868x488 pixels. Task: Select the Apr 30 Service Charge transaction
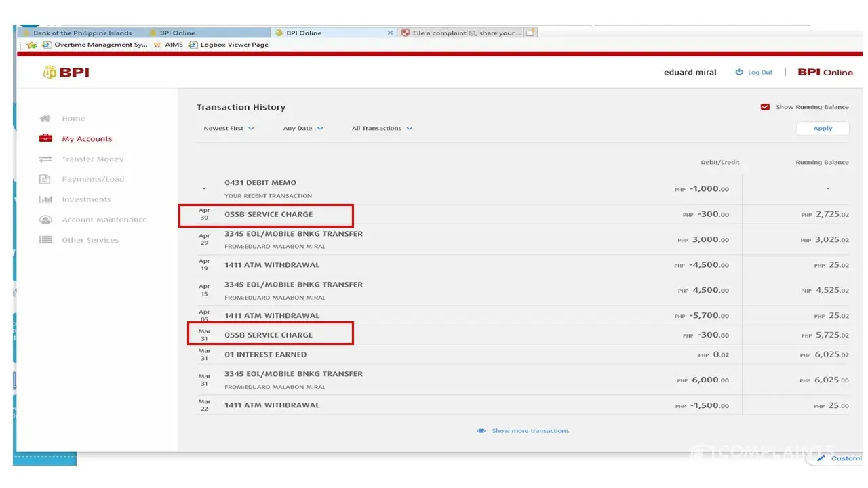[x=269, y=215]
